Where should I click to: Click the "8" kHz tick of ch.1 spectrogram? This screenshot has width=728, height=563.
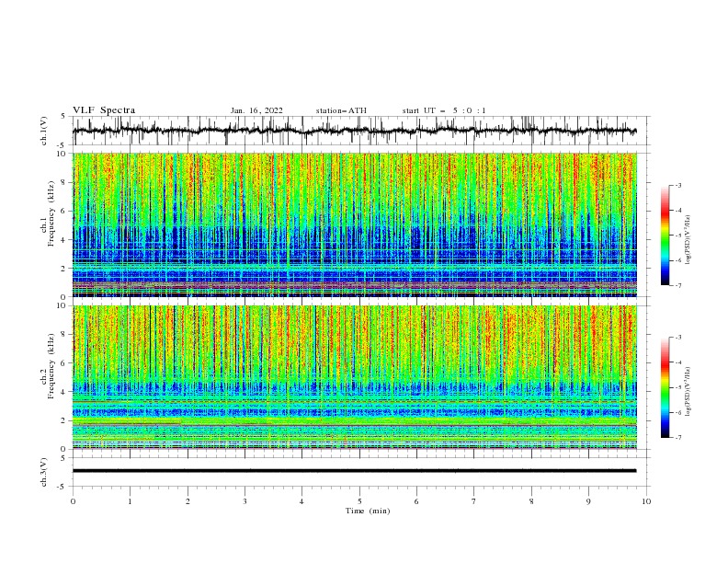64,182
